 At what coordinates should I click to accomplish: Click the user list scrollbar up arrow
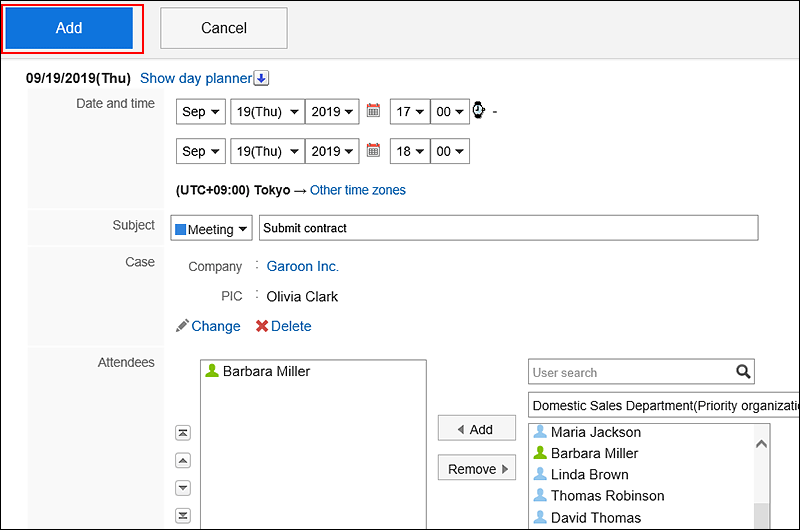click(761, 444)
